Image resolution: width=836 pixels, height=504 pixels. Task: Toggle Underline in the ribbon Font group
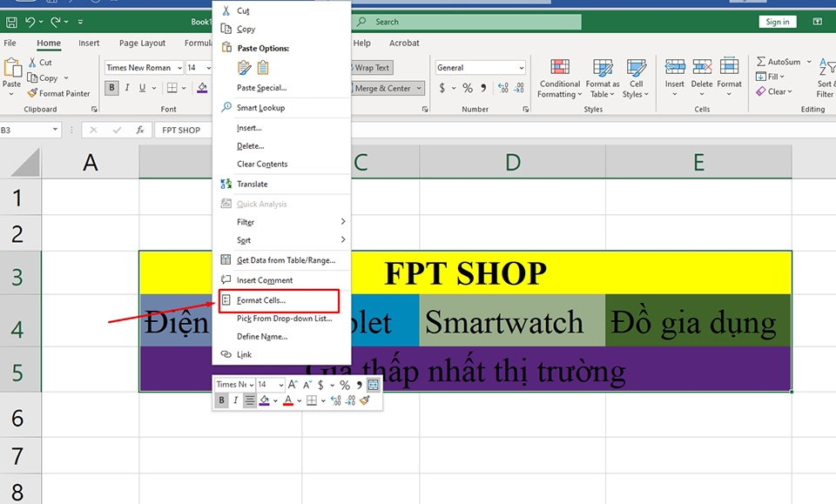142,88
